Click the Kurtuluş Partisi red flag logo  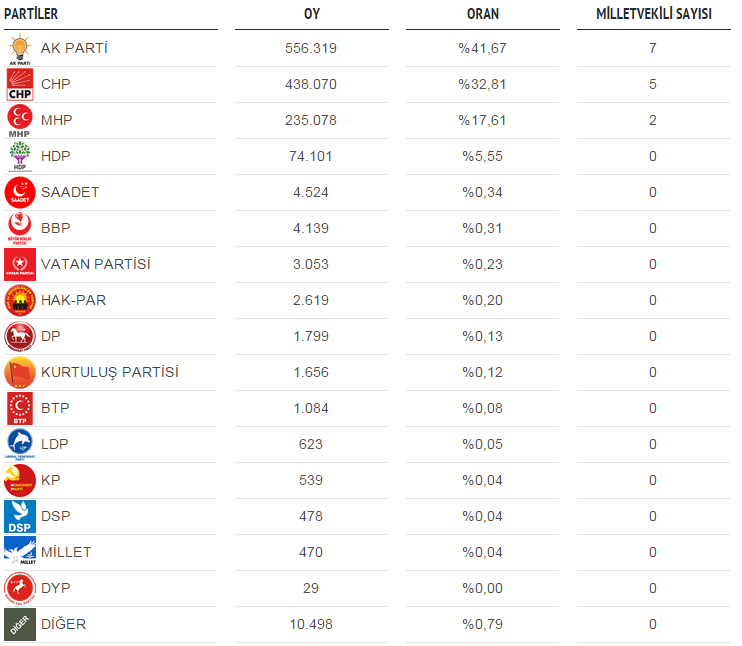coord(20,372)
